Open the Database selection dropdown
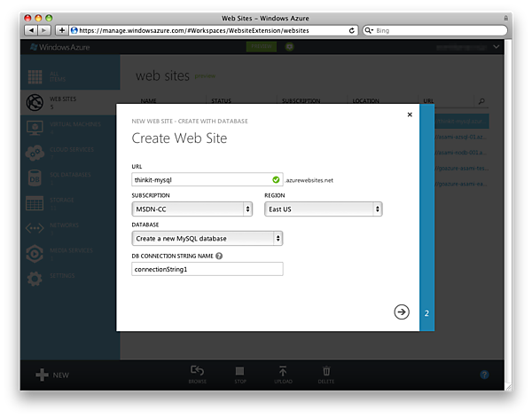 (x=207, y=238)
